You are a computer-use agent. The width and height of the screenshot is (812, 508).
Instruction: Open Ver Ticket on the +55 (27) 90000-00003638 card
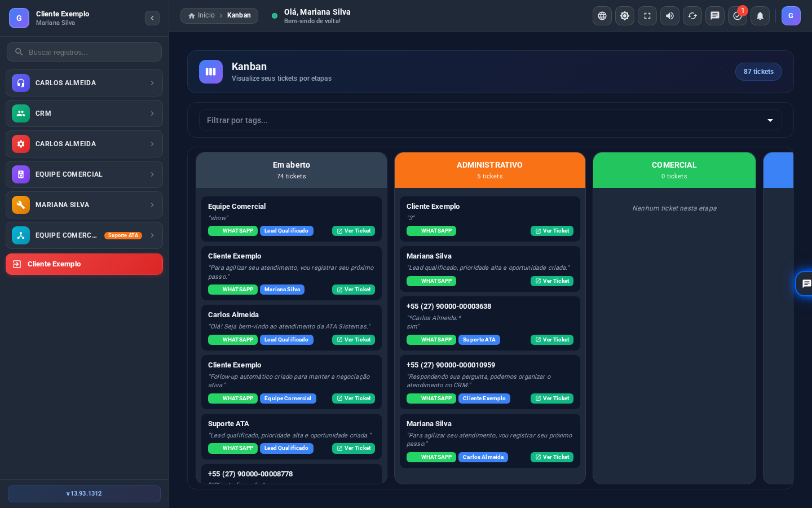pyautogui.click(x=552, y=340)
